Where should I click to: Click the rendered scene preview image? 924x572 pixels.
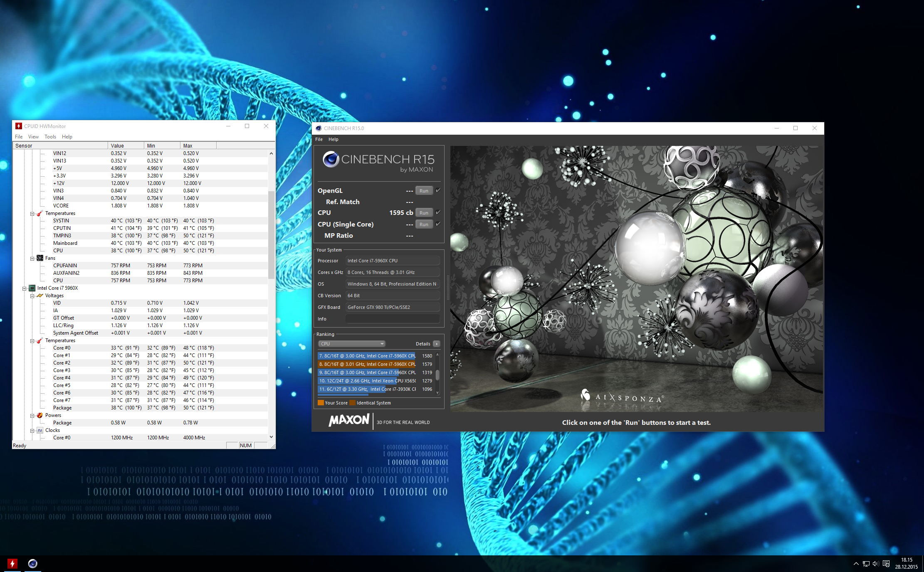click(637, 279)
